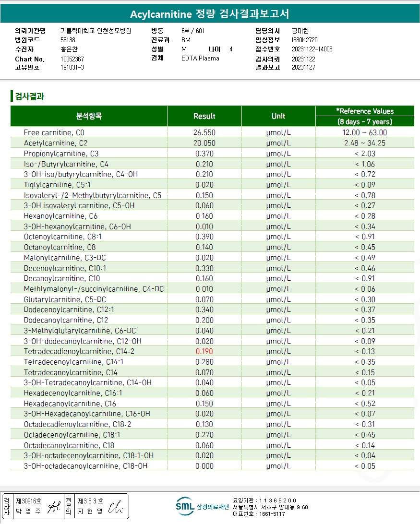420x524 pixels.
Task: Select the hospital name 가톨릭대학교 인천성모병원
Action: click(x=96, y=31)
